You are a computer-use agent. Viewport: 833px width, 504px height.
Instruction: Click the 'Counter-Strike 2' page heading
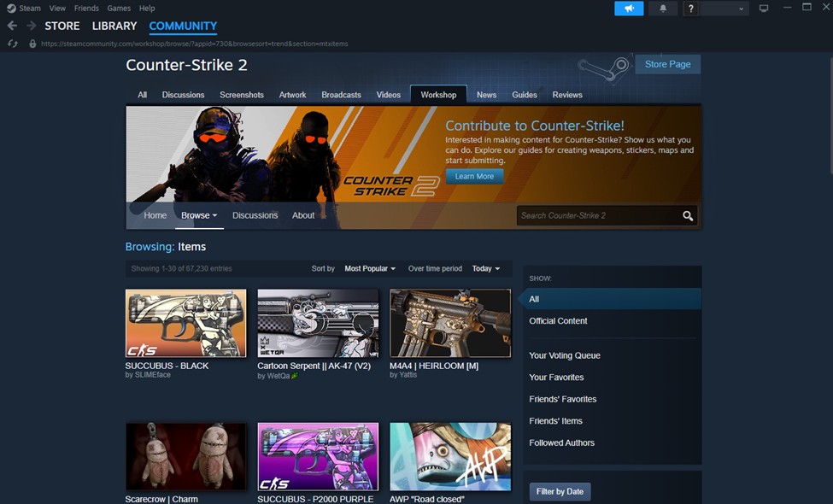(186, 65)
